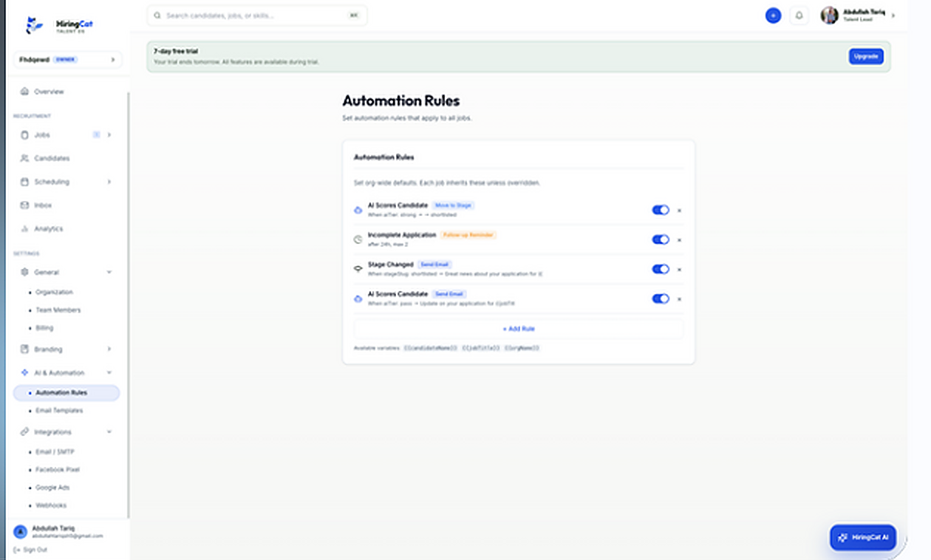Click Send Email tag on Stage Changed
931x560 pixels.
434,264
